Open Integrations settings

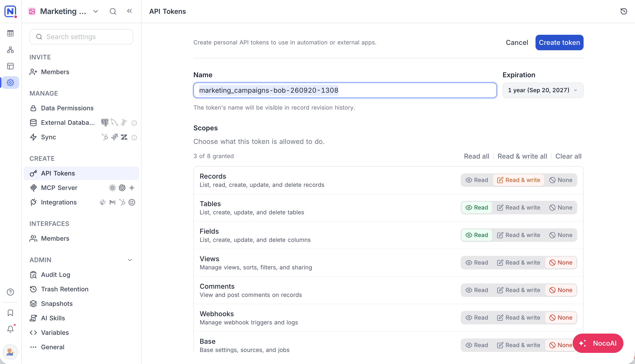pyautogui.click(x=81, y=202)
